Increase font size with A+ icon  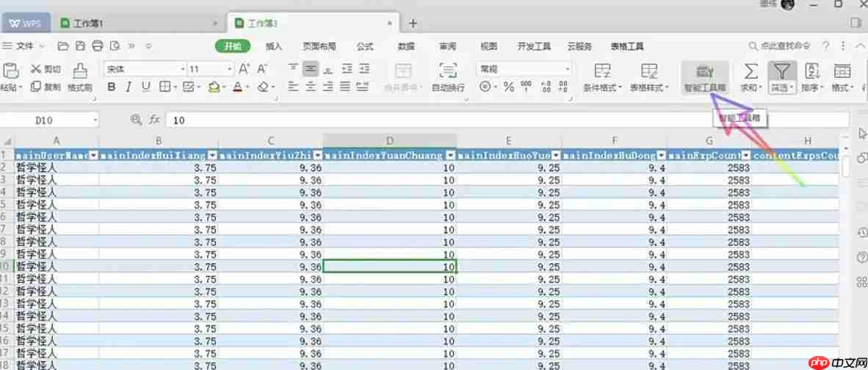point(244,68)
